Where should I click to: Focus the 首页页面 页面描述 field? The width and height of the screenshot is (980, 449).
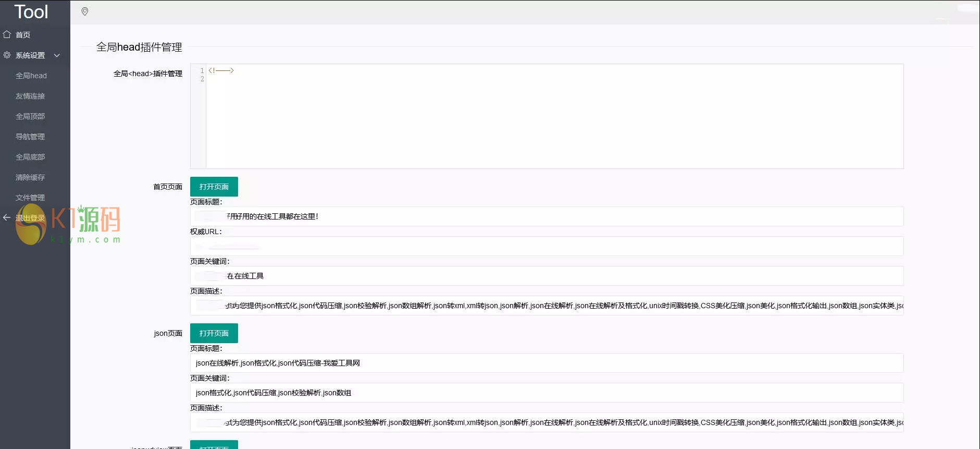[x=547, y=306]
